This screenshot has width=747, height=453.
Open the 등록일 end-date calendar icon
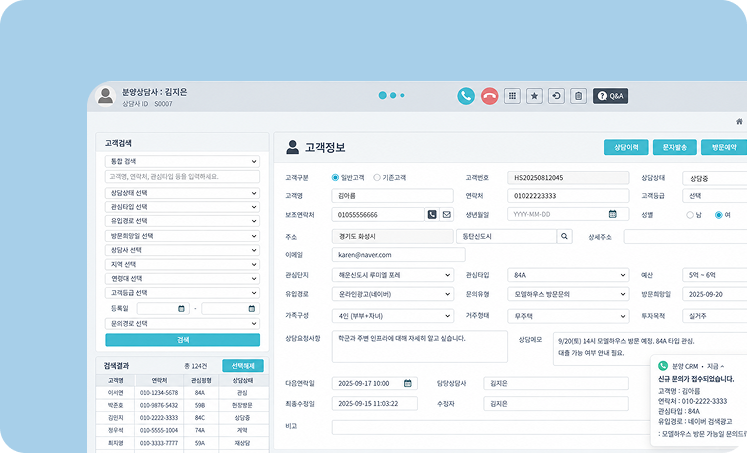pos(252,309)
